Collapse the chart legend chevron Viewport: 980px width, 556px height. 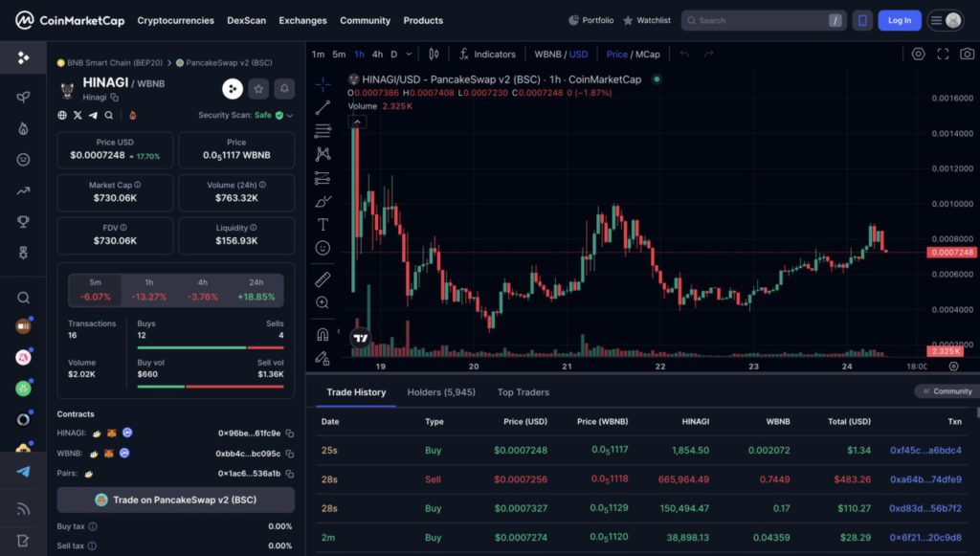click(x=357, y=122)
